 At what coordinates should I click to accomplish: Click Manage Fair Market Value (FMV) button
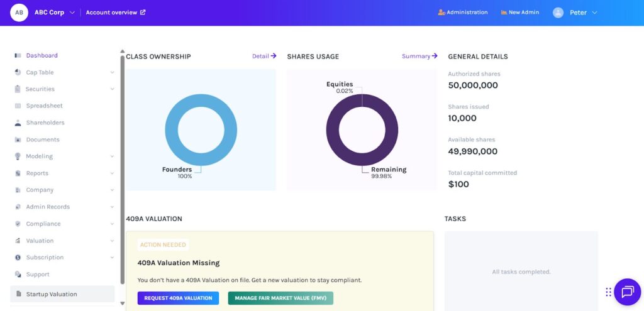tap(280, 298)
